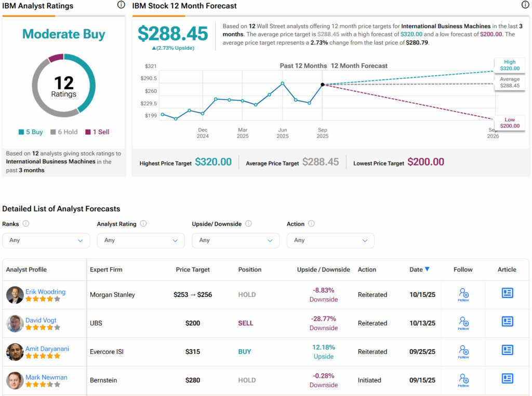
Task: Open Amit Daryanani's analyst profile link
Action: (x=47, y=349)
